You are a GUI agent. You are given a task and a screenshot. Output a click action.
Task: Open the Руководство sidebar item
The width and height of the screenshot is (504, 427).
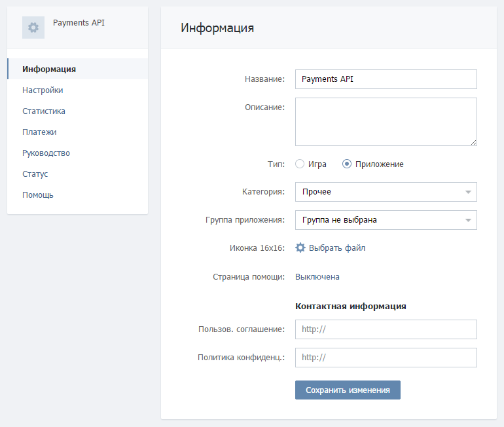(x=46, y=153)
